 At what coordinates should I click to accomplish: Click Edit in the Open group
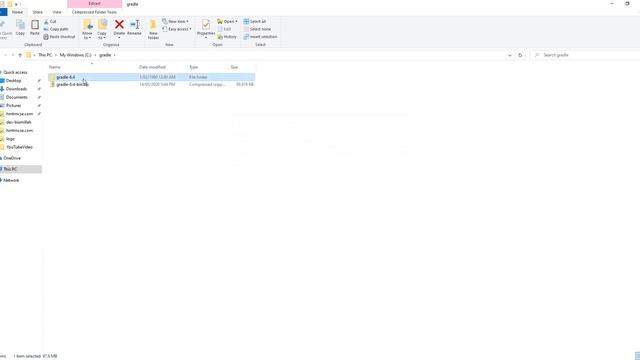(224, 29)
